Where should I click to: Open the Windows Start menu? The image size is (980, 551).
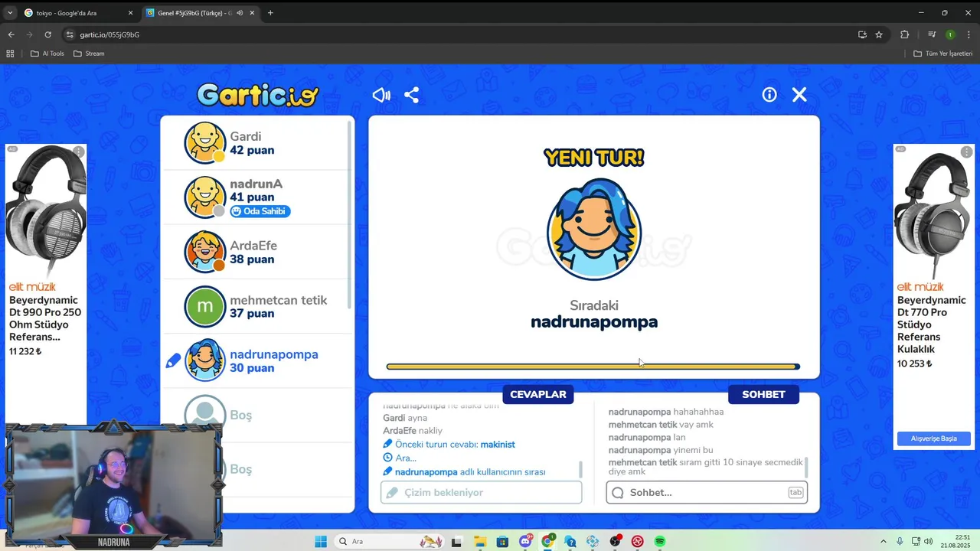pos(321,541)
